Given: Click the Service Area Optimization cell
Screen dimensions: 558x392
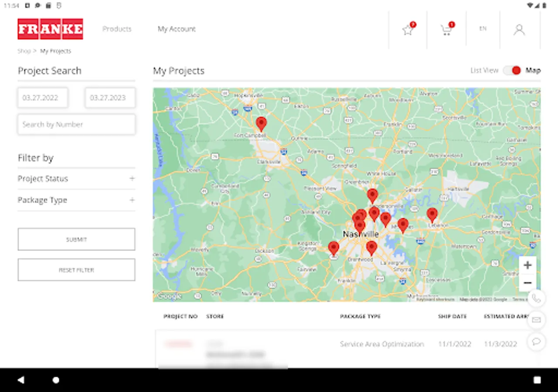Looking at the screenshot, I should (382, 344).
